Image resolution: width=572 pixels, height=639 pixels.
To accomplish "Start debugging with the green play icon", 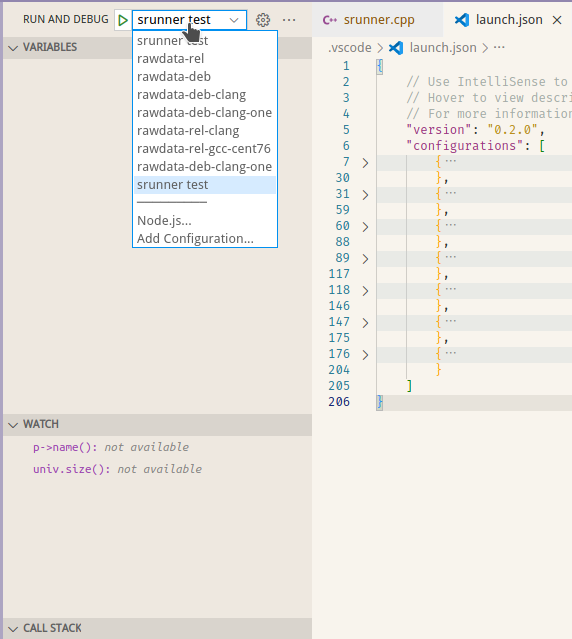I will point(123,20).
